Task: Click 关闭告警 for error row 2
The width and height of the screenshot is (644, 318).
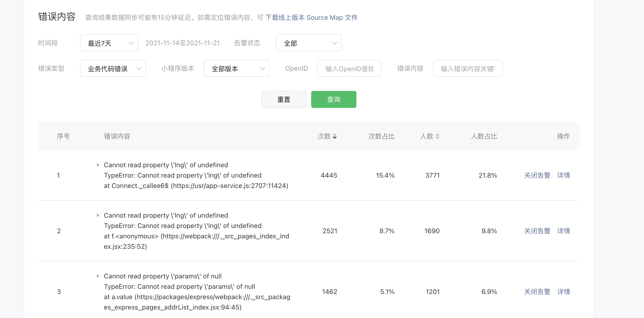Action: pyautogui.click(x=537, y=231)
